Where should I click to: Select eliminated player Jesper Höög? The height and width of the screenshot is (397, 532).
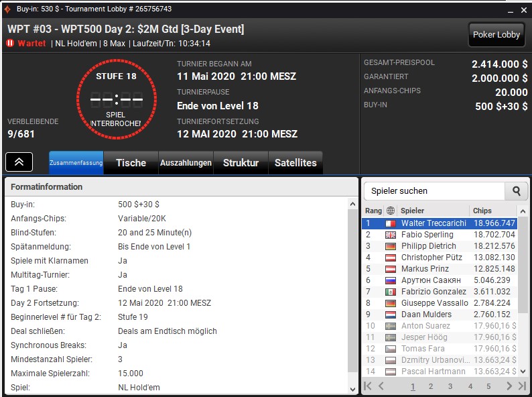(440, 337)
